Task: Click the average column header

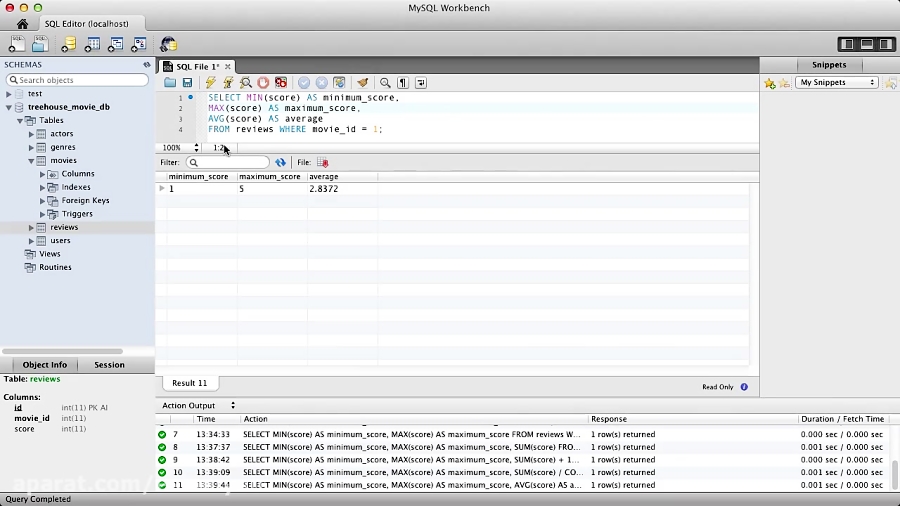Action: tap(342, 177)
